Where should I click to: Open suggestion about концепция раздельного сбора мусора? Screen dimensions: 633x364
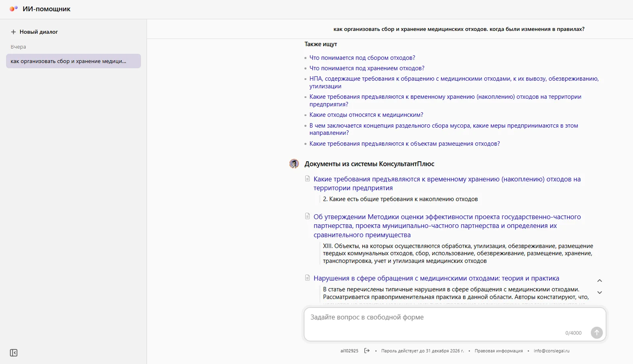443,129
